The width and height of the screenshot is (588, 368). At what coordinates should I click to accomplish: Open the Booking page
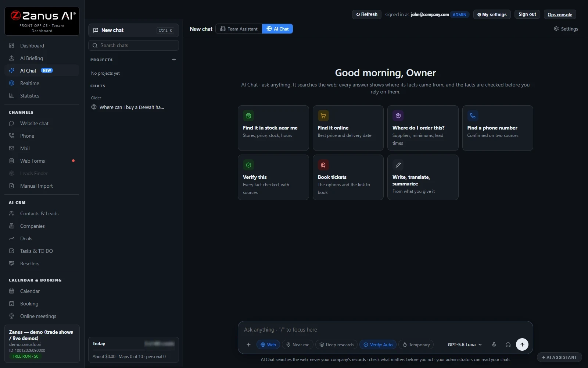coord(42,304)
